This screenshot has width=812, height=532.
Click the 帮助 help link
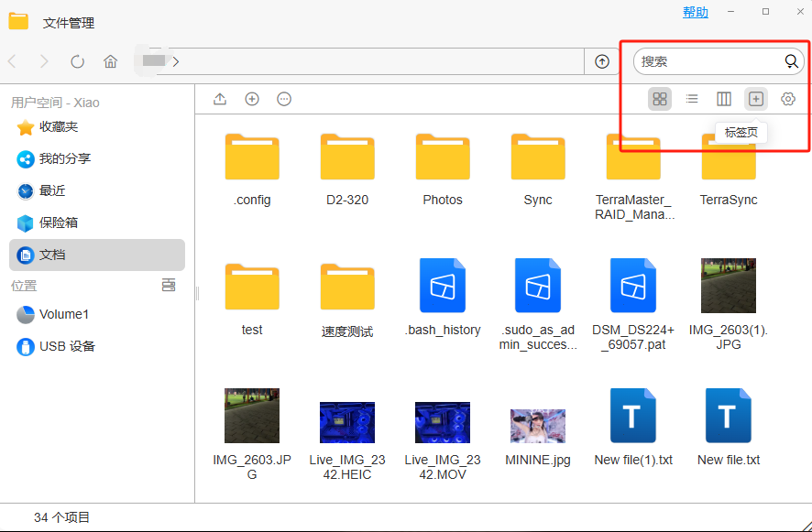tap(696, 12)
